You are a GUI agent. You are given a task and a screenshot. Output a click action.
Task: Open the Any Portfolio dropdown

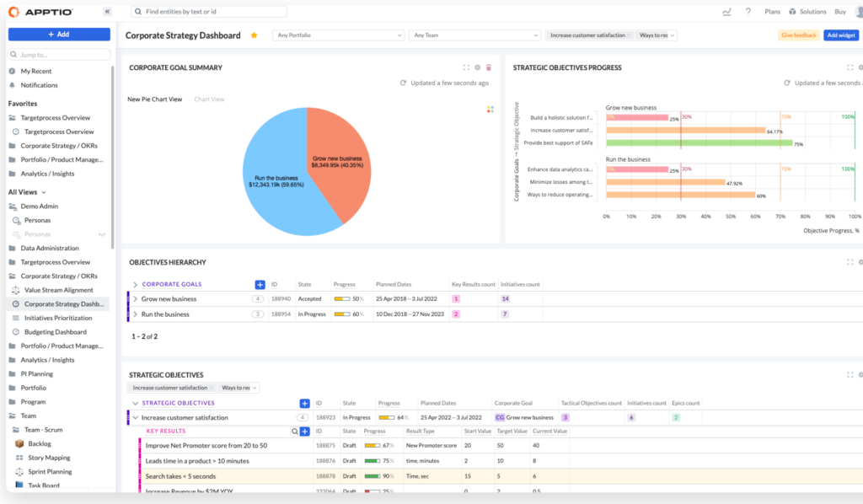coord(338,35)
